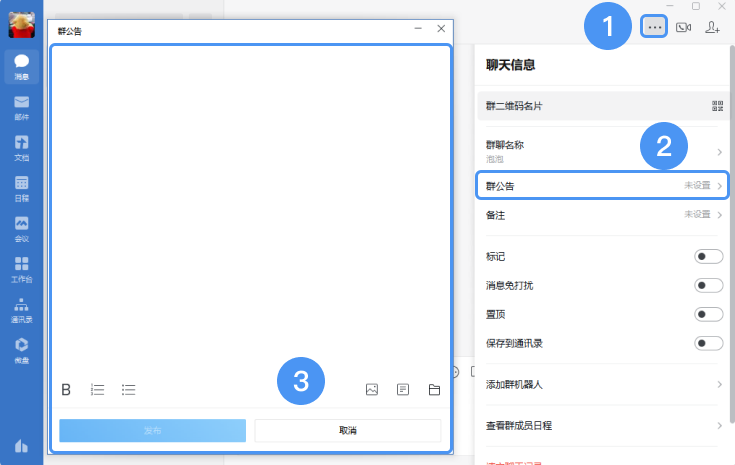The image size is (735, 465).
Task: Expand the 群聊名称 row
Action: [x=603, y=150]
